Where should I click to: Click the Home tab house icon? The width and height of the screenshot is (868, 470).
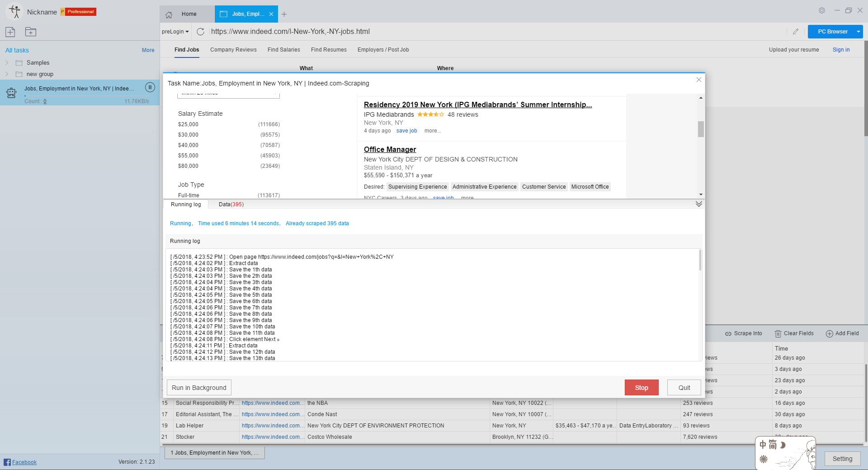click(x=169, y=14)
